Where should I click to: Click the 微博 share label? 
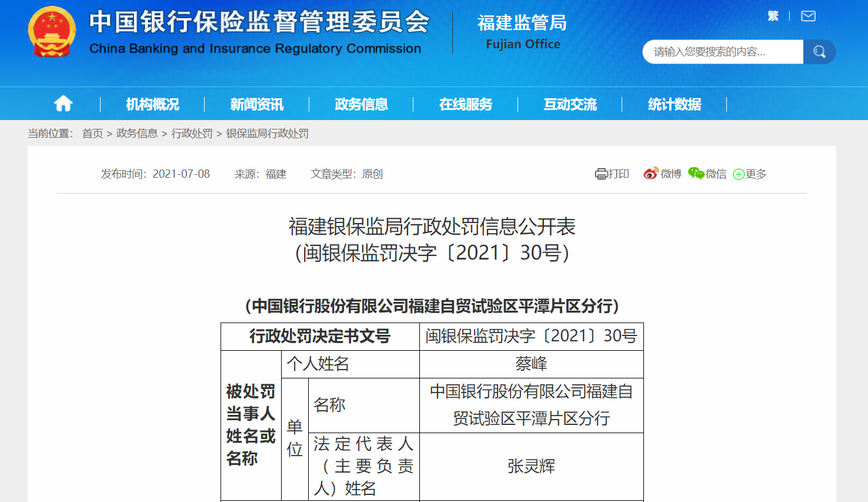[671, 174]
